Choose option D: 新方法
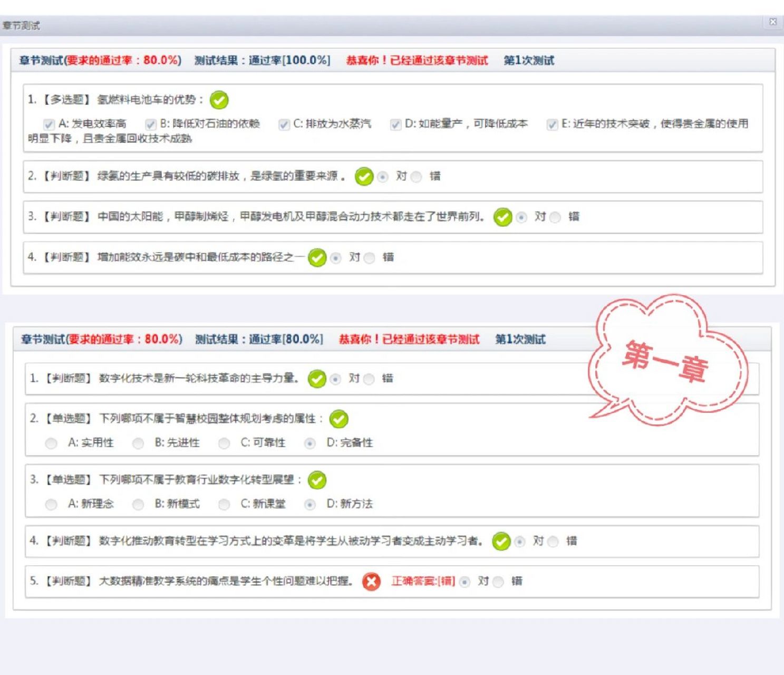The height and width of the screenshot is (675, 784). click(x=310, y=505)
